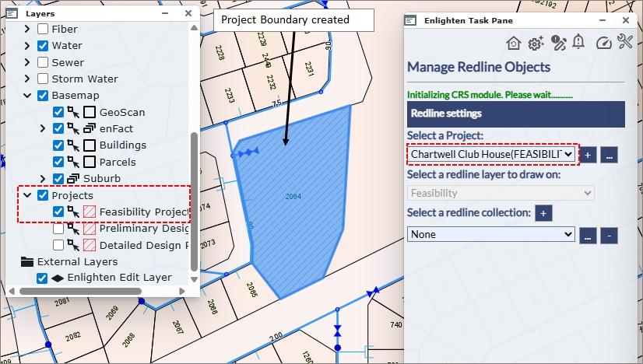
Task: Uncheck the Water layer checkbox
Action: (44, 46)
